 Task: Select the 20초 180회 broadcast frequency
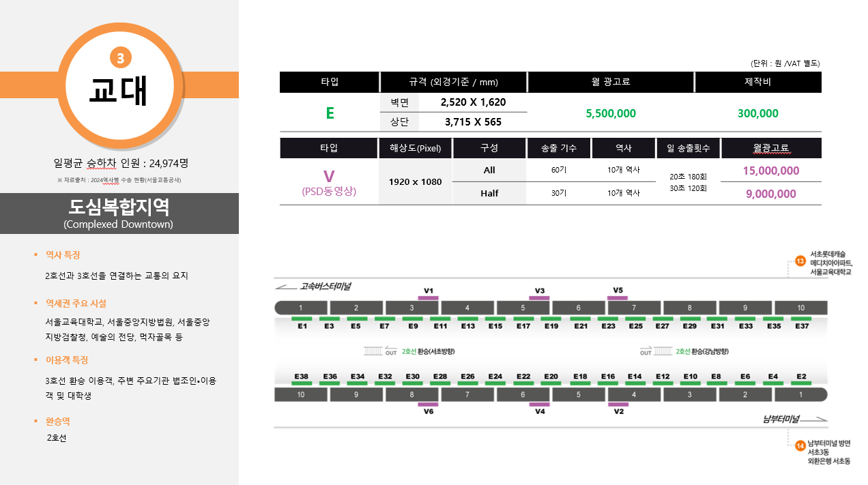point(687,175)
